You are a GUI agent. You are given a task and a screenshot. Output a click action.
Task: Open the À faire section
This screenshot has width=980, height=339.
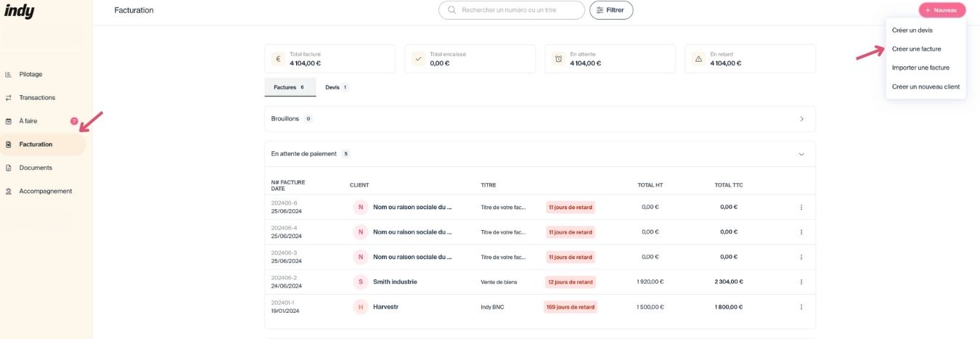(28, 121)
